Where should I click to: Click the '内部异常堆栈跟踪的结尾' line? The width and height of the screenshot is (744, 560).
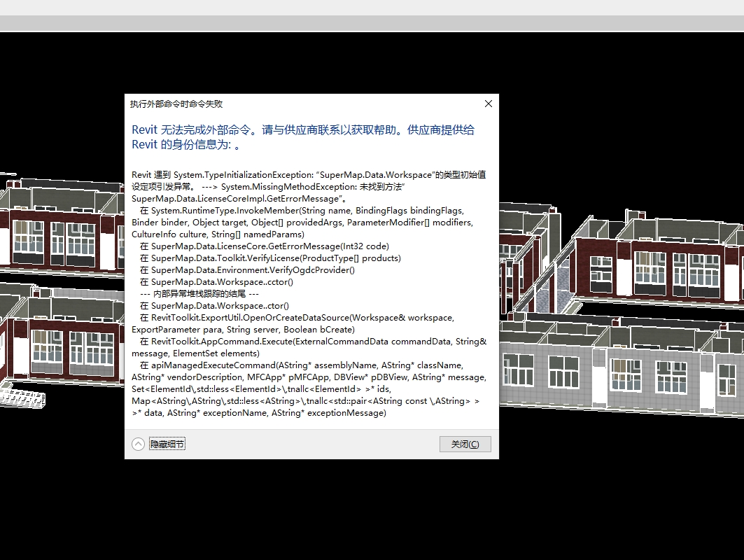[x=199, y=294]
